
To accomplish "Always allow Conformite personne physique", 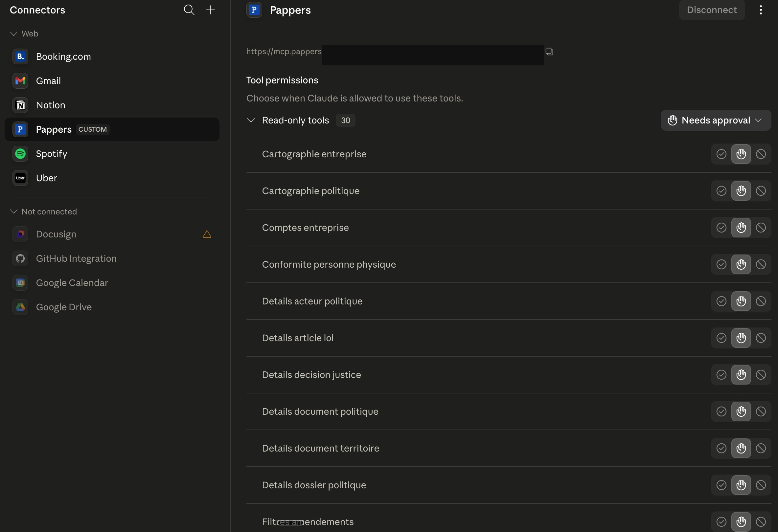I will [721, 264].
